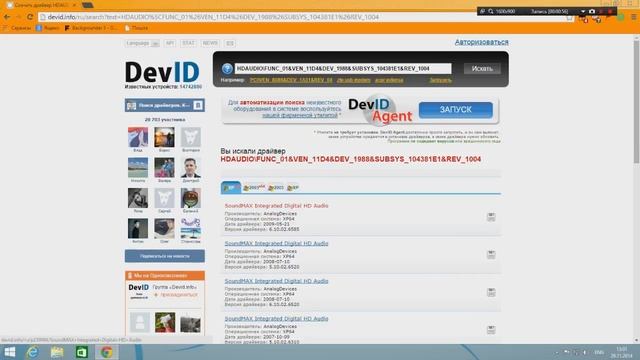Open driver titled SoundMAX dated 2009-05-21
Viewport: 640px width, 360px height.
point(276,206)
